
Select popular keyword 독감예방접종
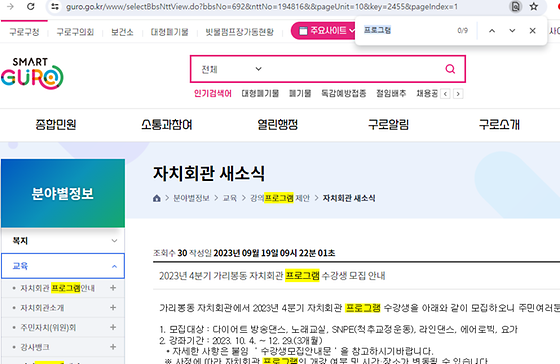pyautogui.click(x=344, y=94)
